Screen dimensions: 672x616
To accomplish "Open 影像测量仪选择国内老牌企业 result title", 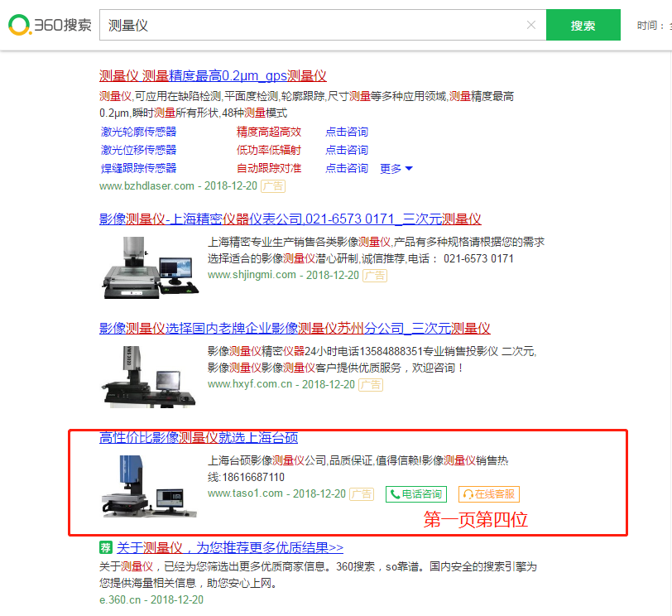I will click(x=295, y=329).
